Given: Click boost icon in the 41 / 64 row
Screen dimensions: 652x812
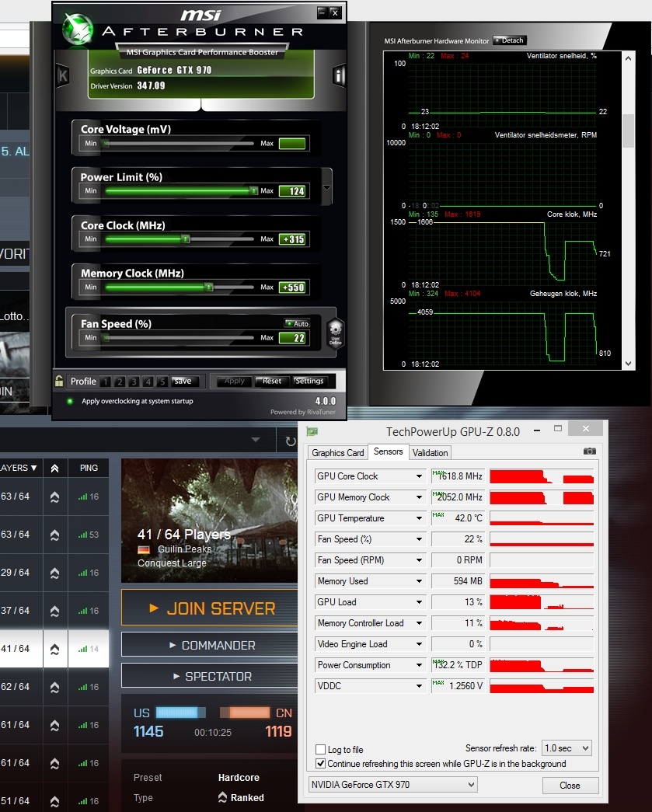Looking at the screenshot, I should click(55, 649).
